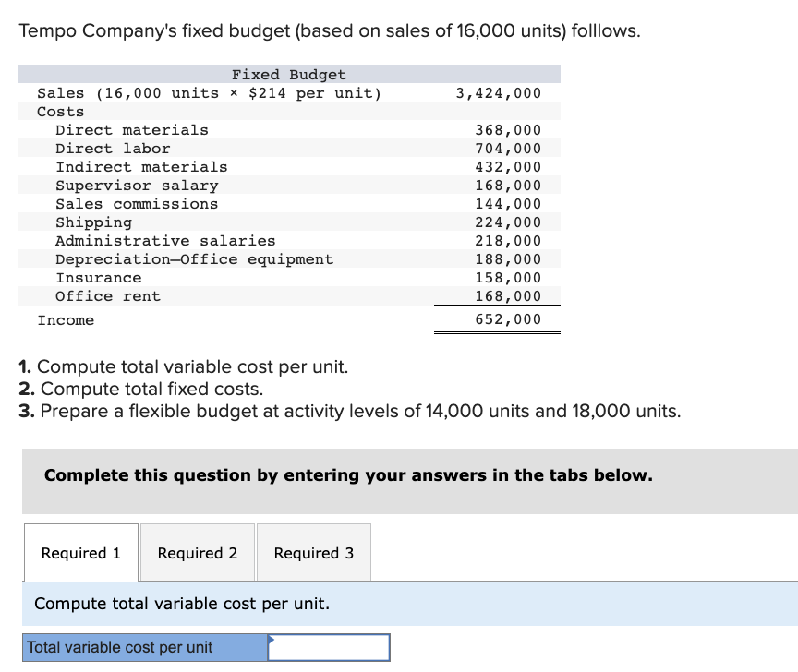
Task: Click the total variable cost input field
Action: point(328,647)
